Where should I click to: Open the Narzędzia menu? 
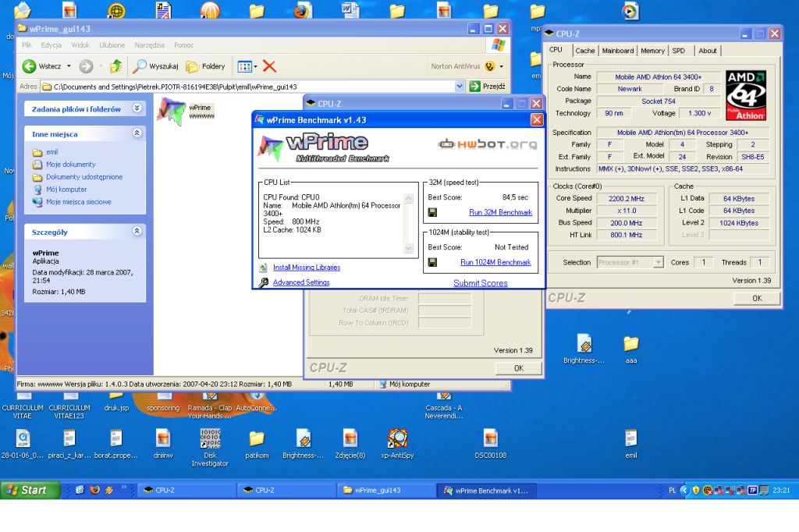[x=149, y=45]
